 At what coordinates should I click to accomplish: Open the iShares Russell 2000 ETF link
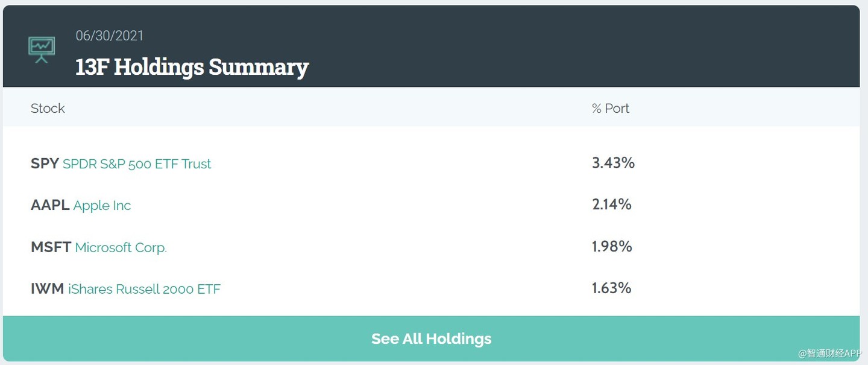[x=144, y=290]
